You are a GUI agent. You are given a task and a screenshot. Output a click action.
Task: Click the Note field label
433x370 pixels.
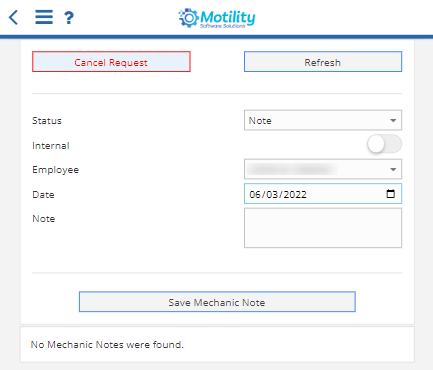pyautogui.click(x=44, y=219)
